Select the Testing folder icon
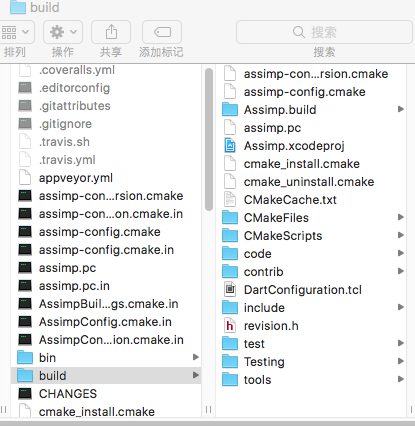This screenshot has height=426, width=415. coord(230,361)
